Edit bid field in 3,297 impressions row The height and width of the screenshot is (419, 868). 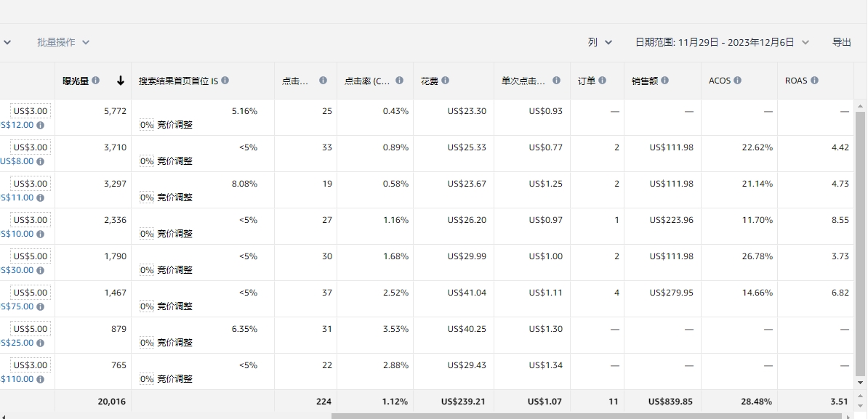pos(31,184)
